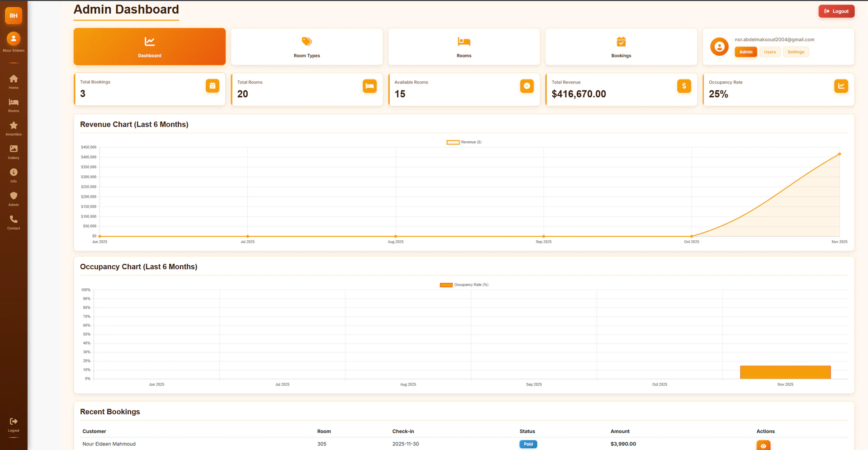Click the Actions column header
Image resolution: width=868 pixels, height=450 pixels.
coord(765,431)
